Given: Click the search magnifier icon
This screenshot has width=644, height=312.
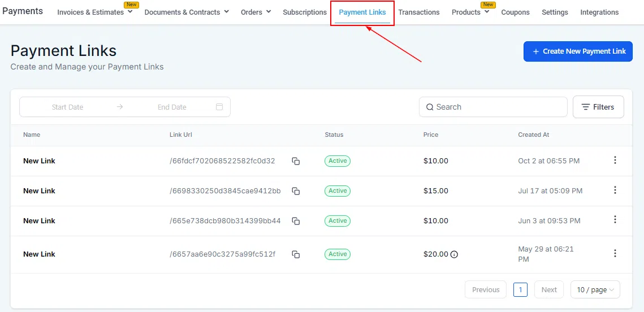Looking at the screenshot, I should point(430,107).
